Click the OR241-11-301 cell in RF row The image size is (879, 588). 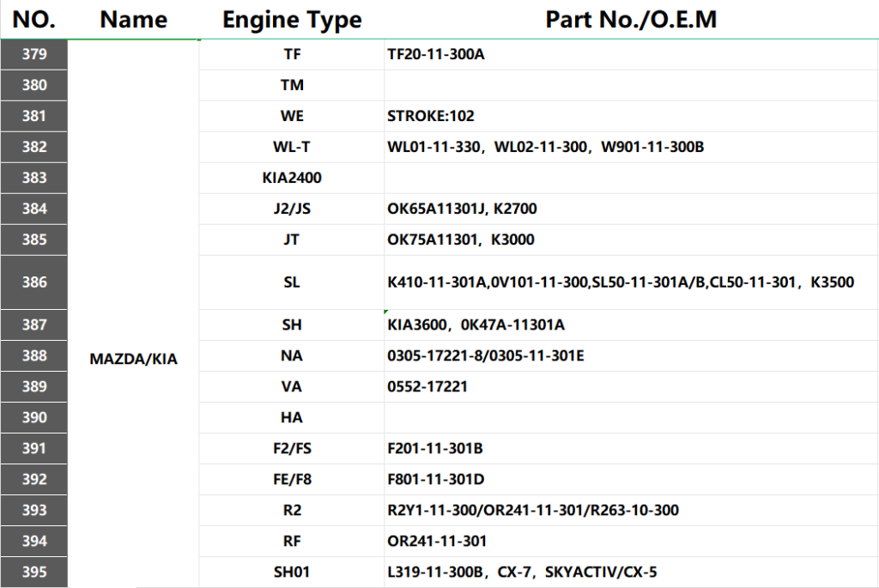(631, 540)
